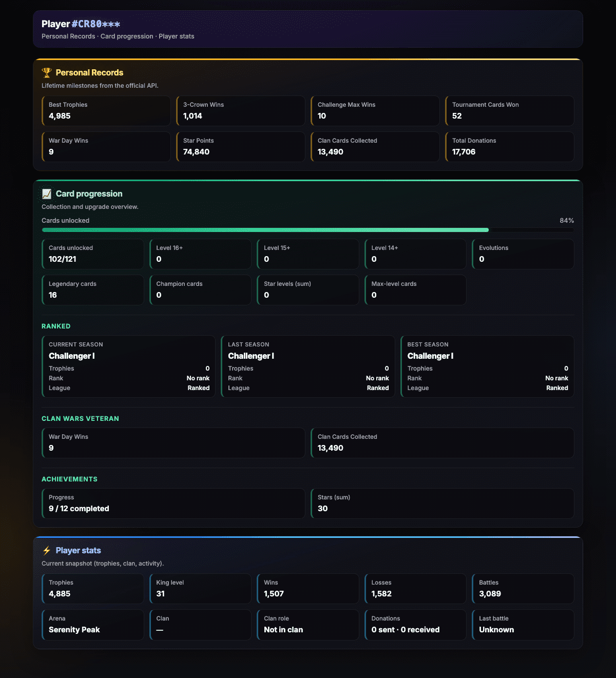Click the Last battle Unknown tile
Image resolution: width=616 pixels, height=678 pixels.
(x=523, y=625)
